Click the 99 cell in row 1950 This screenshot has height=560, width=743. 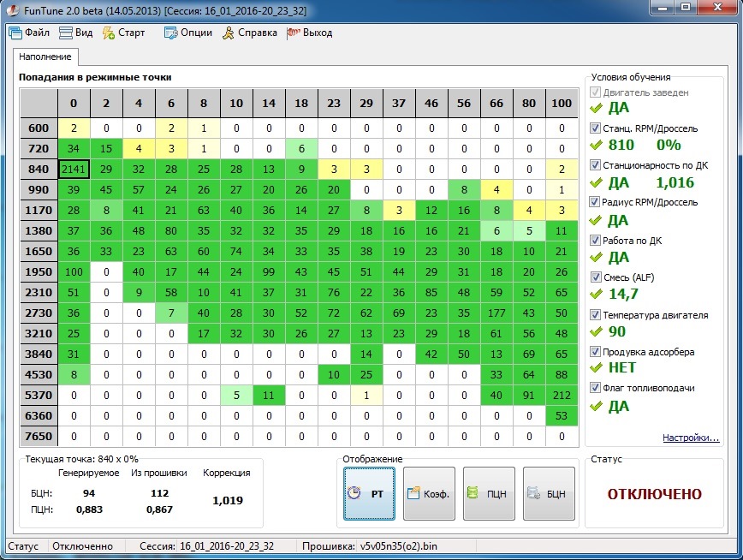[269, 271]
